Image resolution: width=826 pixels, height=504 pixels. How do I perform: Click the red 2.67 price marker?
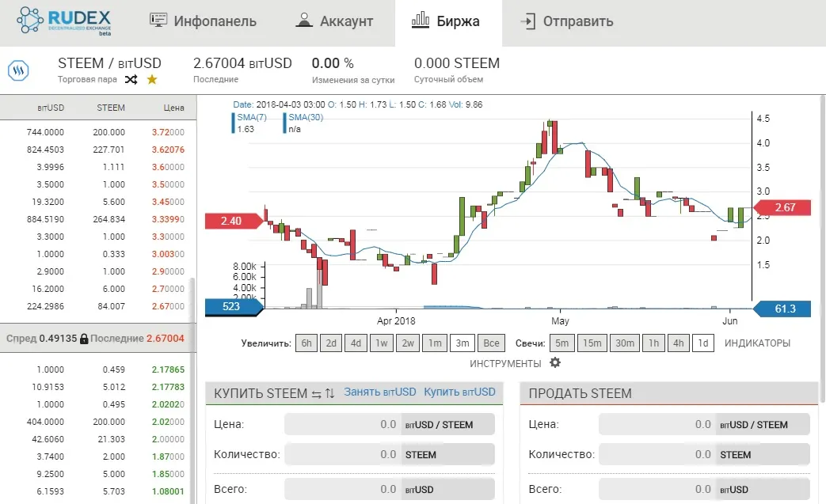point(782,207)
